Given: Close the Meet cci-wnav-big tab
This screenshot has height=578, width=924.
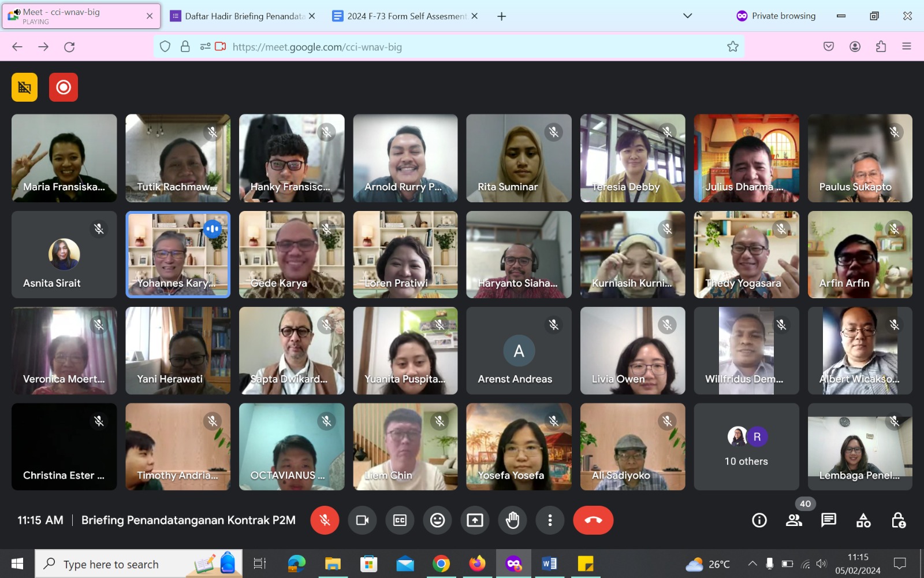Looking at the screenshot, I should coord(150,16).
